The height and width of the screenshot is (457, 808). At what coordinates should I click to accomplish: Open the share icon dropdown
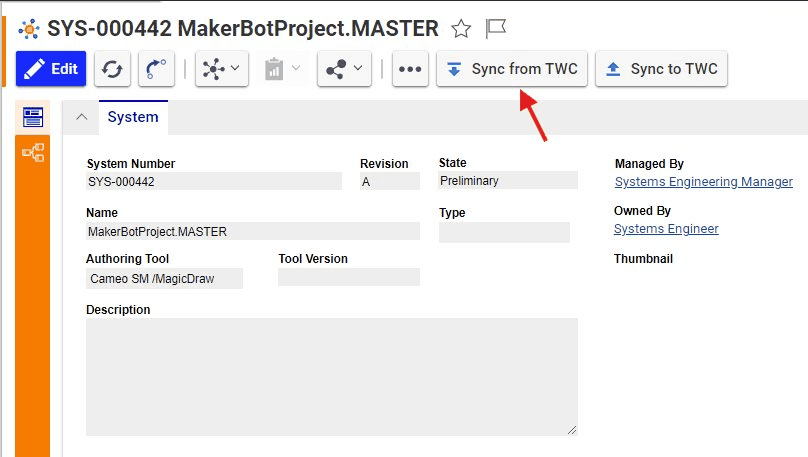[344, 69]
